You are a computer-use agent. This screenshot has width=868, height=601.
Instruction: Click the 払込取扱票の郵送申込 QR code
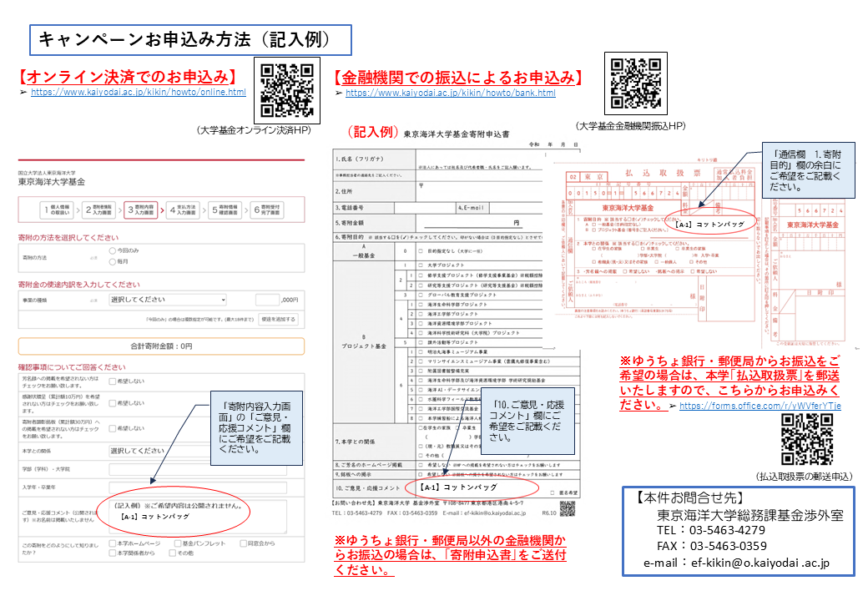[x=807, y=439]
